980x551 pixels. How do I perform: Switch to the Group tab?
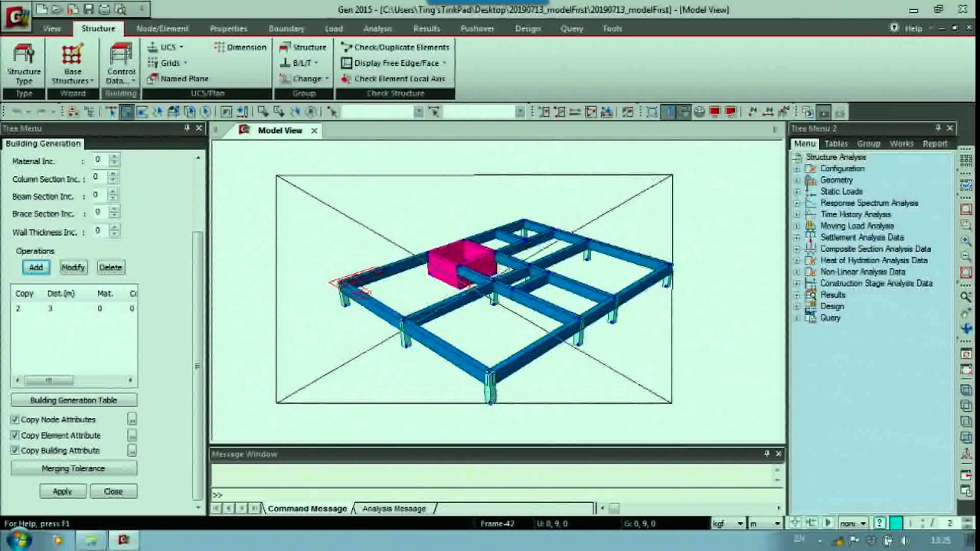pos(868,143)
